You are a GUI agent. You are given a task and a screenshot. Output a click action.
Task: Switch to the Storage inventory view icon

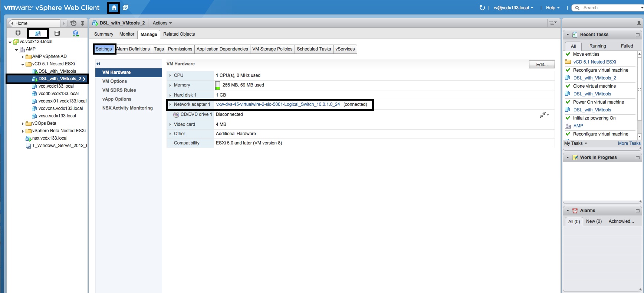coord(57,33)
